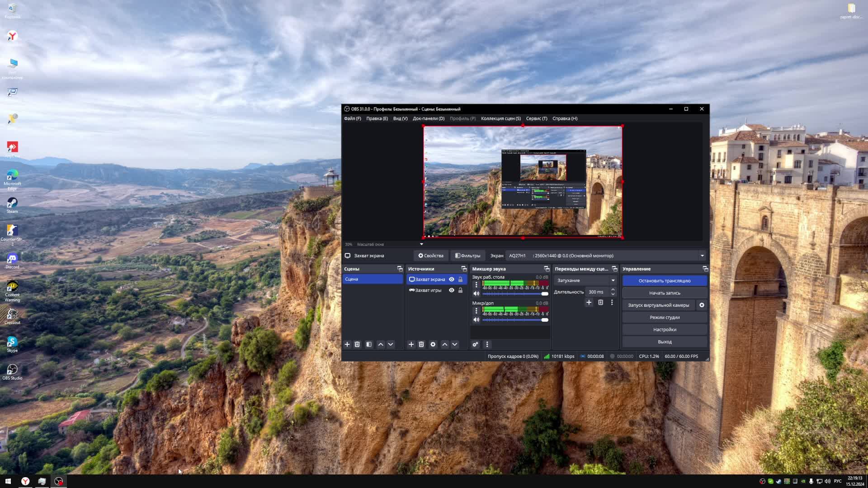Screen dimensions: 868x488
Task: Toggle visibility of Захват игры source
Action: point(451,290)
